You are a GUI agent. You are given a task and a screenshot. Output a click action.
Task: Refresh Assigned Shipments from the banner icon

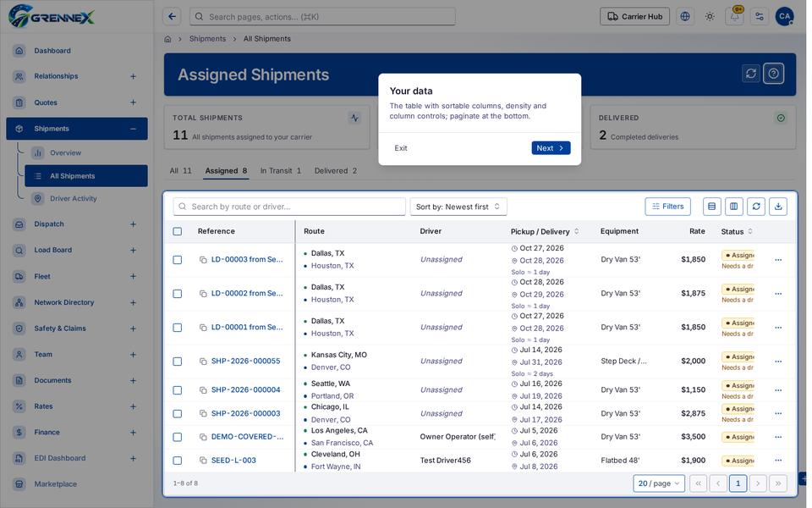[x=751, y=74]
